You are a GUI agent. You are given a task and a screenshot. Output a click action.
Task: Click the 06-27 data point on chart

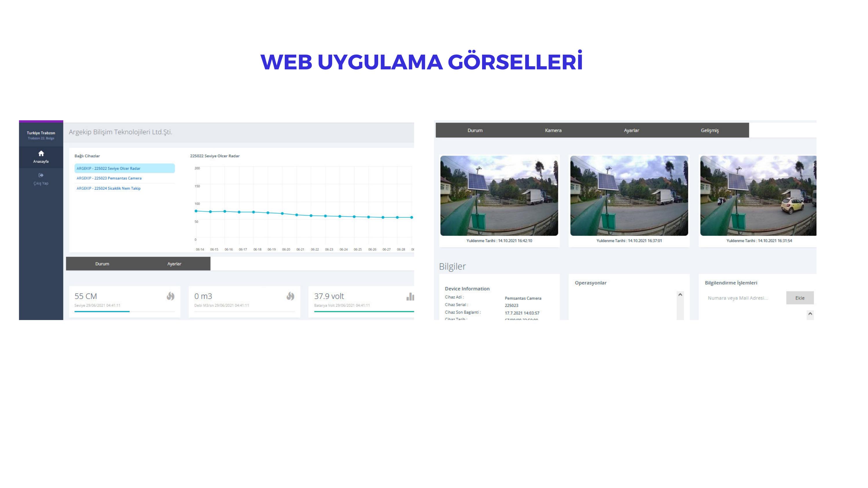coord(383,218)
